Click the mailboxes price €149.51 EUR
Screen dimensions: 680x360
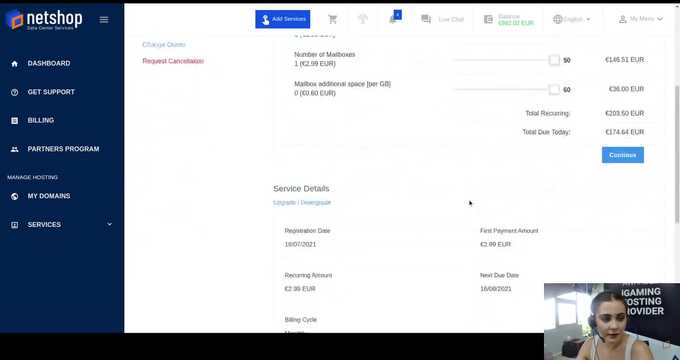pos(624,60)
